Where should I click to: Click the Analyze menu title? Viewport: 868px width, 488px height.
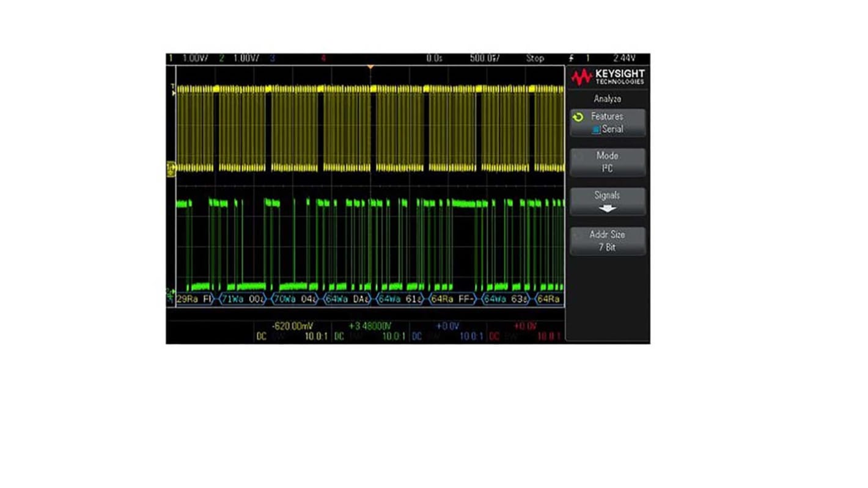607,98
